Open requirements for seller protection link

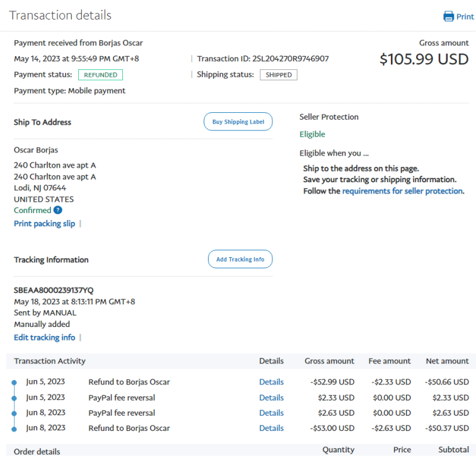[x=402, y=191]
